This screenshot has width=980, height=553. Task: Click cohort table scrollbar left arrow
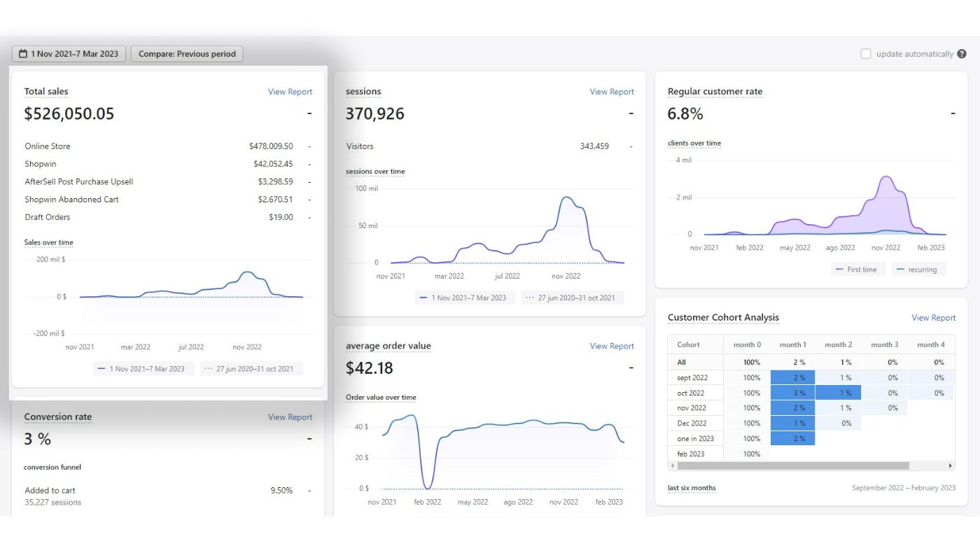[673, 465]
